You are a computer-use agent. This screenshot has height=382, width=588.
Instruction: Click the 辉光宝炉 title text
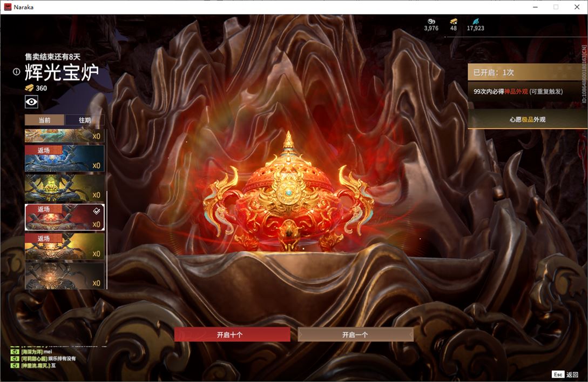(x=62, y=72)
